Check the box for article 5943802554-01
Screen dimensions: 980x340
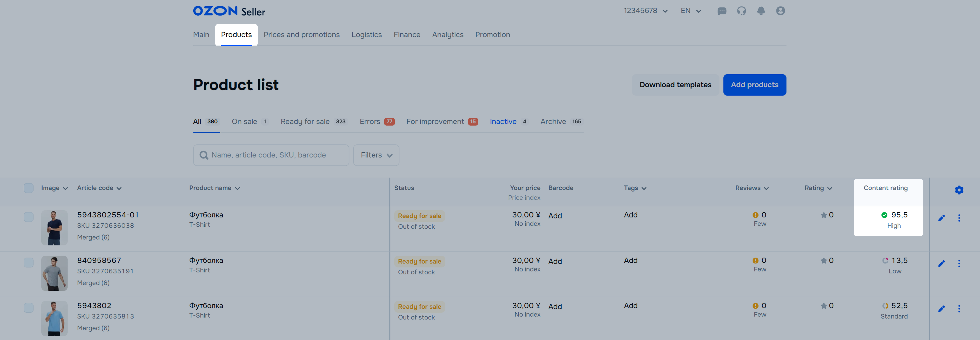(28, 217)
